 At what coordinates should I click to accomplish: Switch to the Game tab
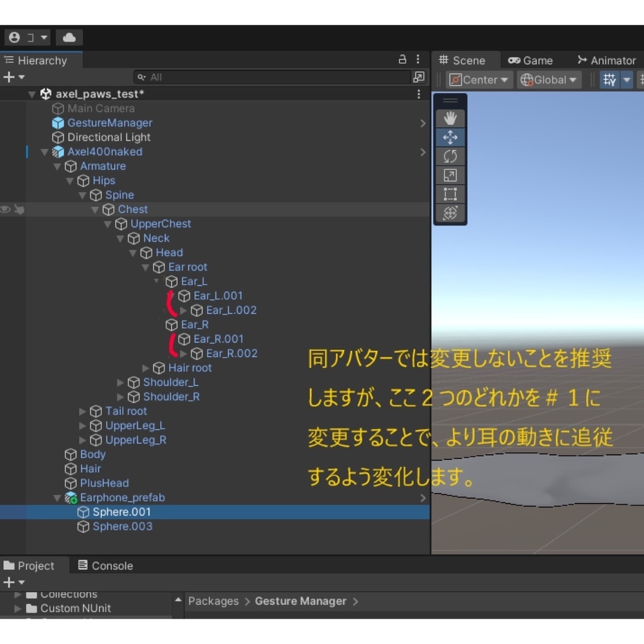tap(536, 60)
